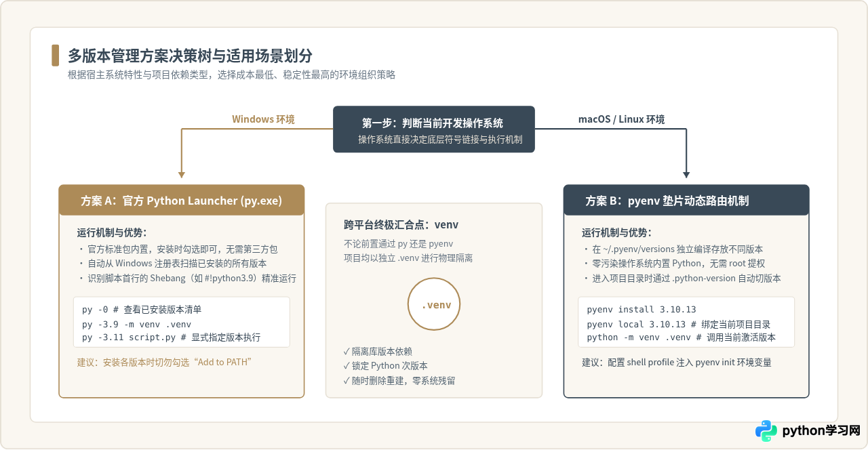868x450 pixels.
Task: Select the line 不论前置通过 py 还是 pyenv
Action: pyautogui.click(x=399, y=243)
